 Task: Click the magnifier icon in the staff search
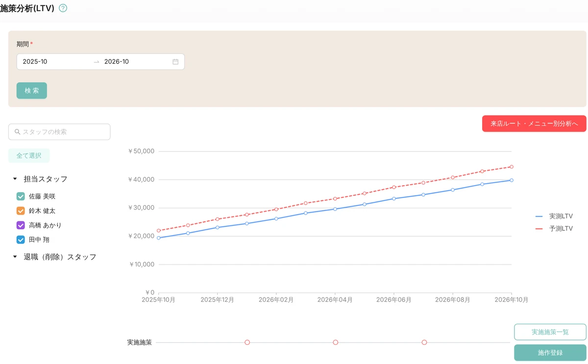(x=18, y=132)
